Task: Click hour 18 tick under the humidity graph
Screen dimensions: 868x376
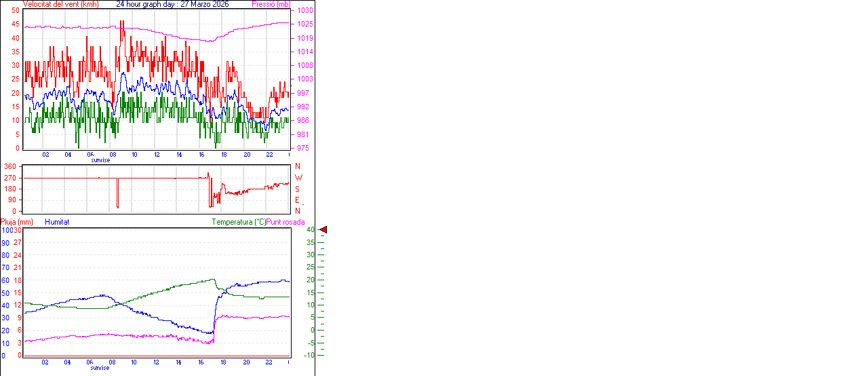Action: (224, 362)
